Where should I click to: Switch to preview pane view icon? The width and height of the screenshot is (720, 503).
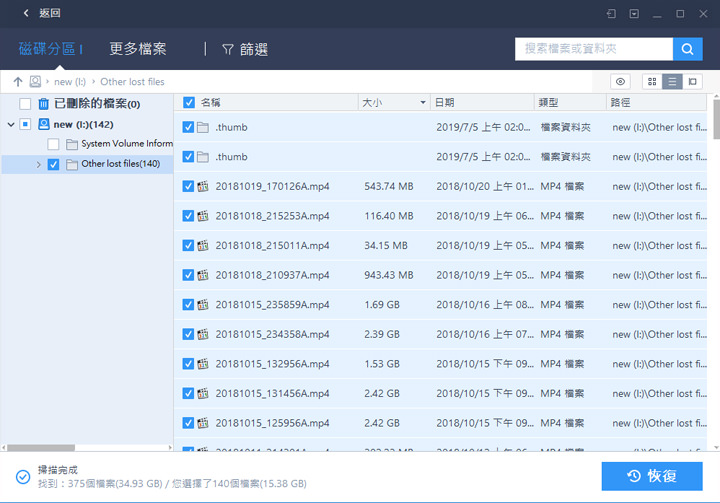pyautogui.click(x=693, y=82)
